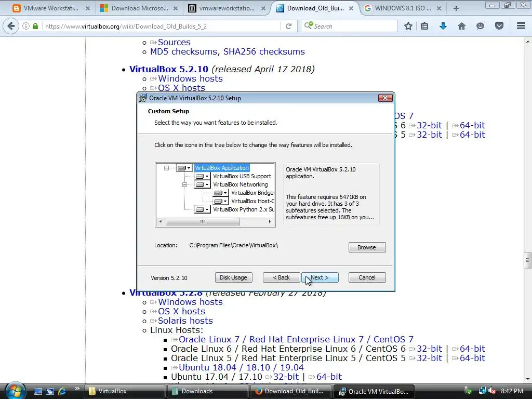
Task: Click the feature tree horizontal scrollbar thumb
Action: [203, 221]
